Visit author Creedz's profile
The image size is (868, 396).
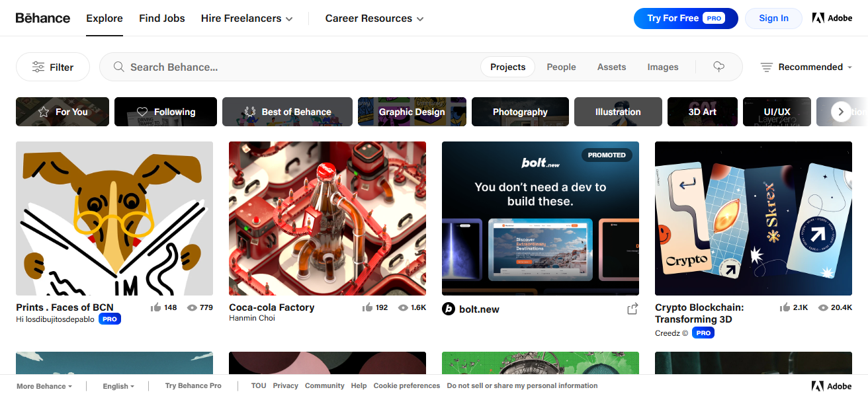pyautogui.click(x=672, y=333)
